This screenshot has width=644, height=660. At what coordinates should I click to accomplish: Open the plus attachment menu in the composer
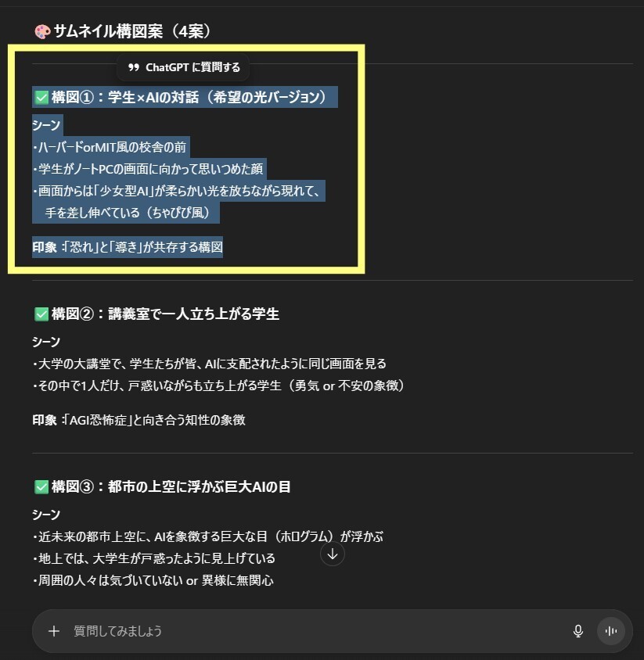54,631
